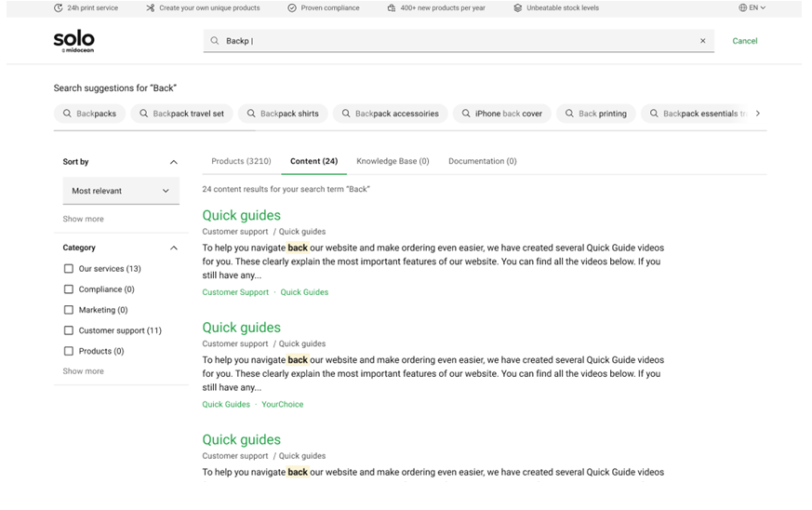
Task: Click the magnifier icon on the iPhone back cover chip
Action: pyautogui.click(x=466, y=114)
